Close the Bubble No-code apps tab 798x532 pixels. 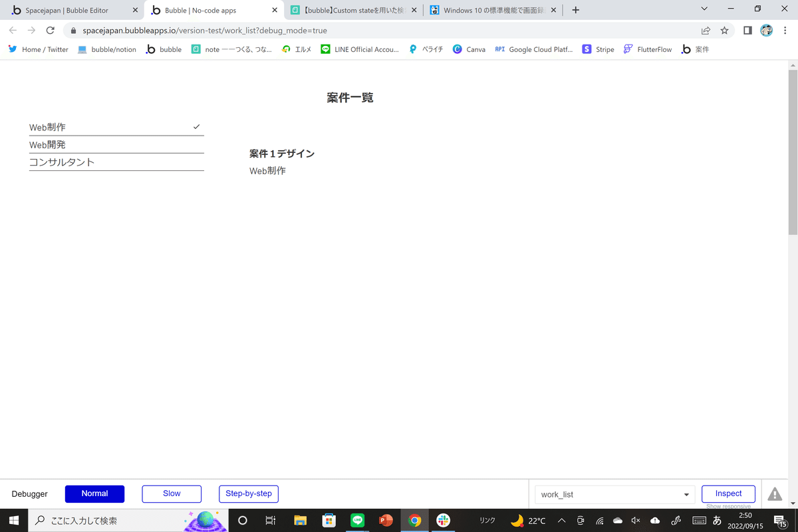pos(275,11)
